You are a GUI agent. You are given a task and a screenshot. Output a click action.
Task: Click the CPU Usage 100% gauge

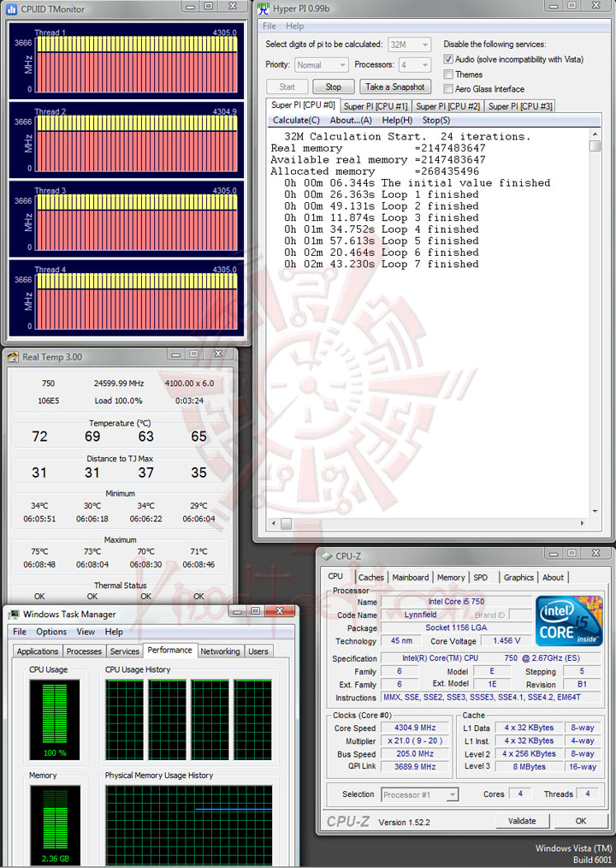tap(54, 720)
